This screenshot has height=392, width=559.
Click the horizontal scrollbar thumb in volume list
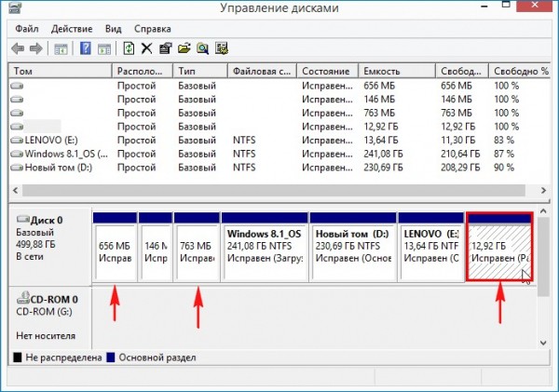click(274, 190)
